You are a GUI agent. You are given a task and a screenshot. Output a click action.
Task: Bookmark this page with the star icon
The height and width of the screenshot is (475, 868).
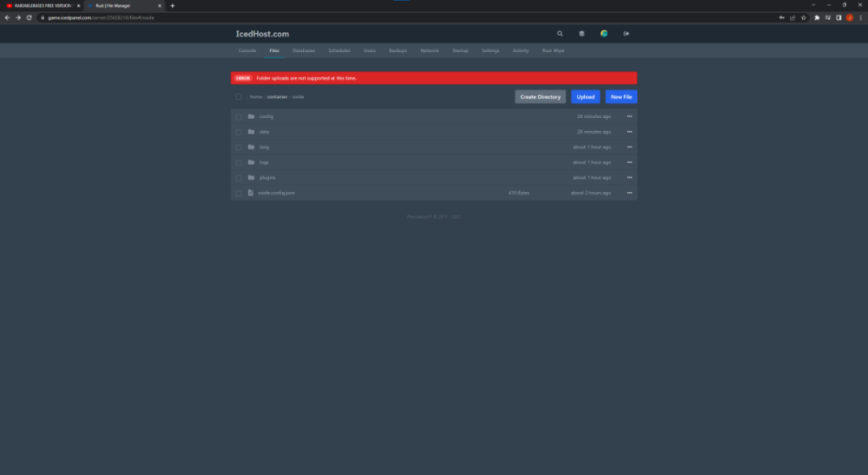pyautogui.click(x=804, y=17)
